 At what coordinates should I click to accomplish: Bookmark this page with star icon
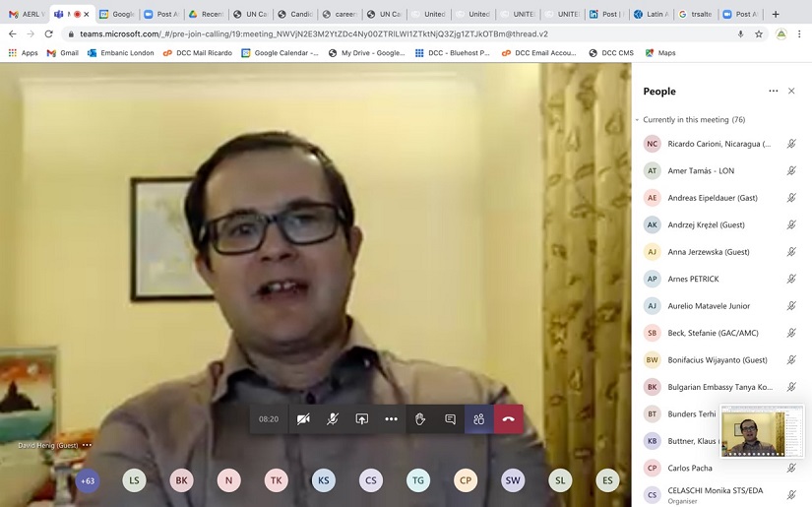(x=759, y=33)
